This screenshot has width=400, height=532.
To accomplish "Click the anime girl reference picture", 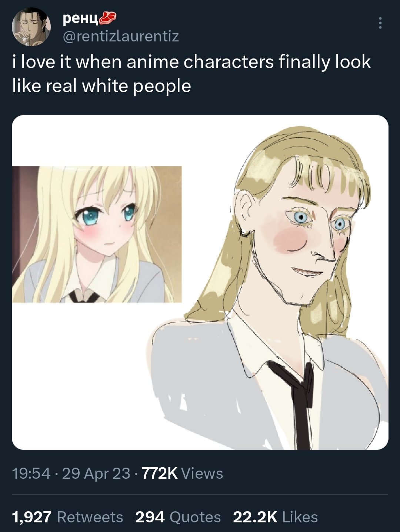I will coord(97,234).
